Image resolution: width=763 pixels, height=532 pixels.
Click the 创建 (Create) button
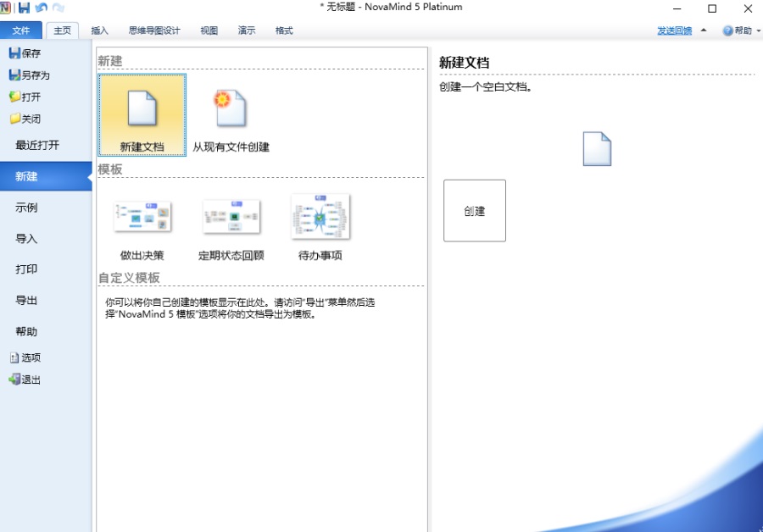click(475, 211)
